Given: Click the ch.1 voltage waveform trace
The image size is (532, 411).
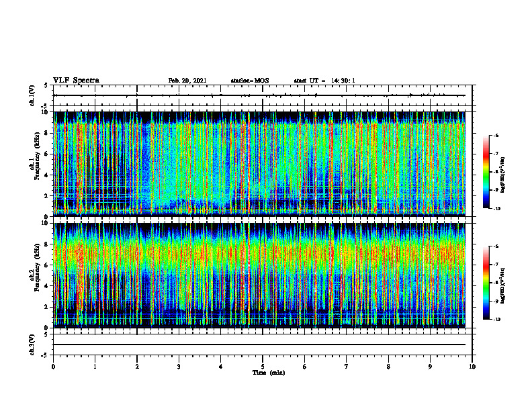Looking at the screenshot, I should tap(259, 95).
